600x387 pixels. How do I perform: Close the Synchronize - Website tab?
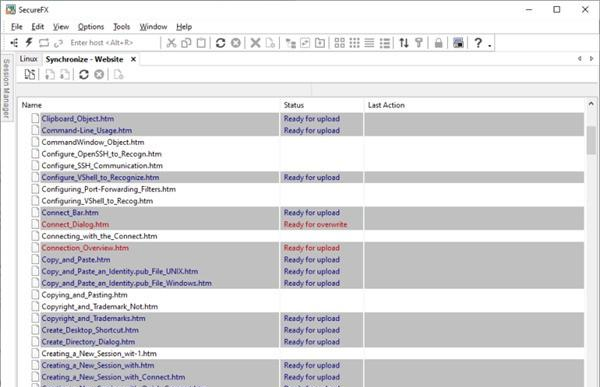(133, 59)
